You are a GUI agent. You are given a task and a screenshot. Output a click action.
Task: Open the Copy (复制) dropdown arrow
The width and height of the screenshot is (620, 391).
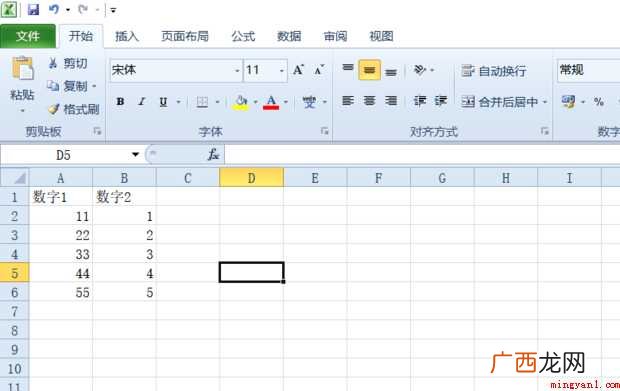(x=94, y=86)
